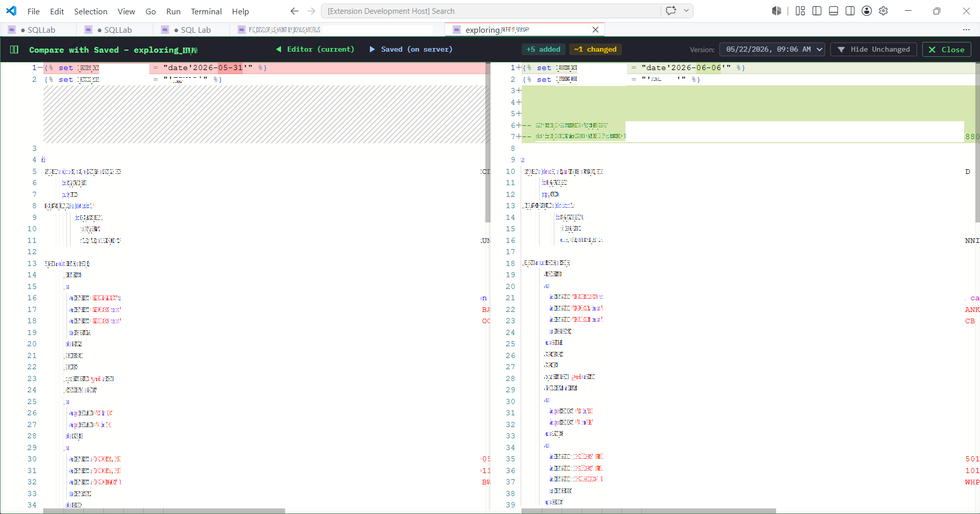This screenshot has height=514, width=980.
Task: Switch to the first SQLLab tab
Action: 38,30
